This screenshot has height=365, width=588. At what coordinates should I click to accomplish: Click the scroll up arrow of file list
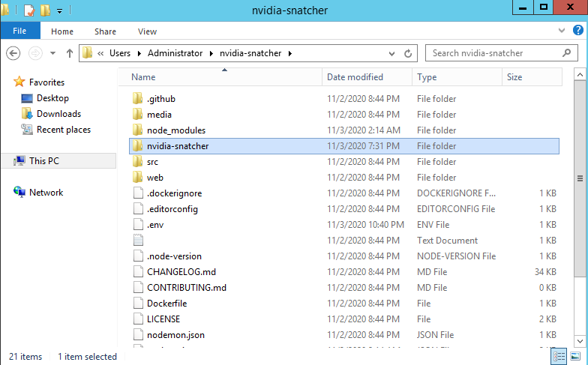tap(580, 75)
